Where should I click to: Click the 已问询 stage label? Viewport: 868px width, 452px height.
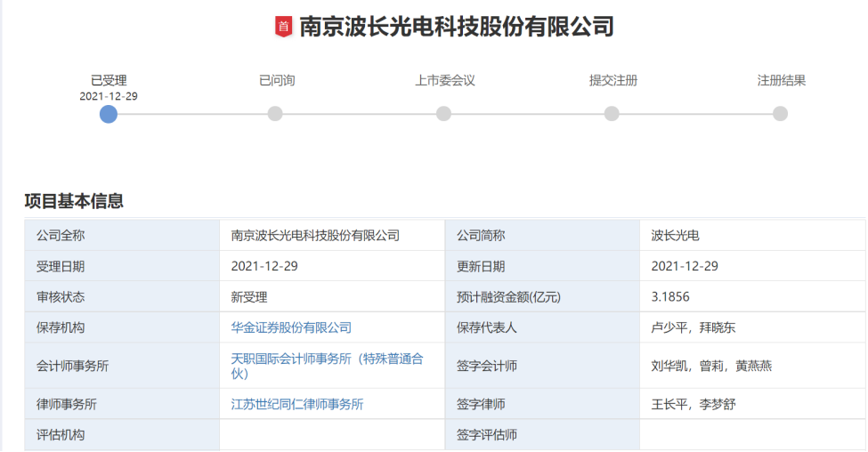point(277,80)
